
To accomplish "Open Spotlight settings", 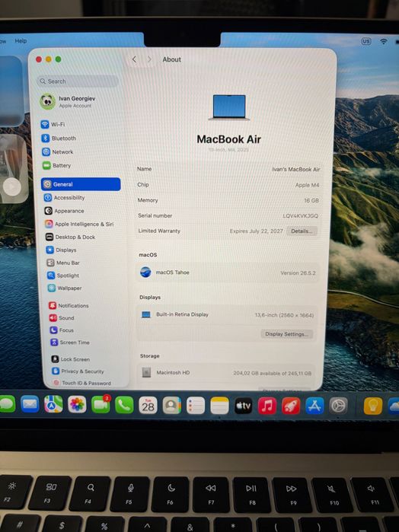I will pyautogui.click(x=63, y=276).
